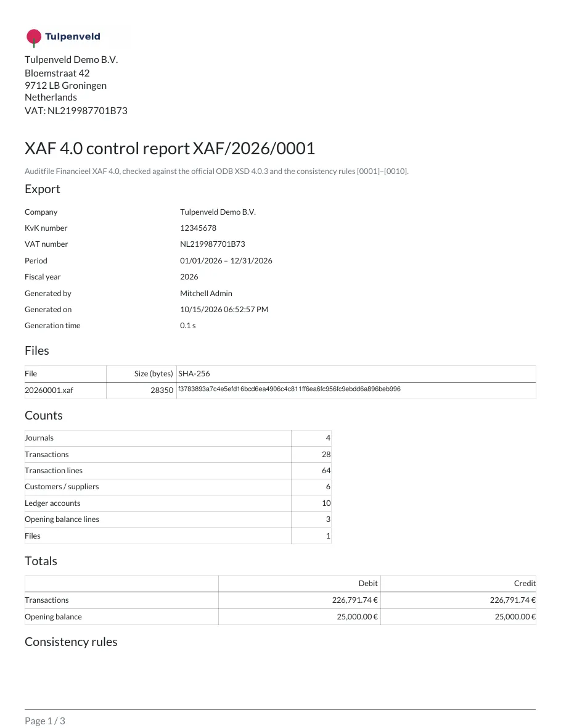Click Generated by value Mitchell Admin
This screenshot has width=561, height=728.
click(x=206, y=294)
